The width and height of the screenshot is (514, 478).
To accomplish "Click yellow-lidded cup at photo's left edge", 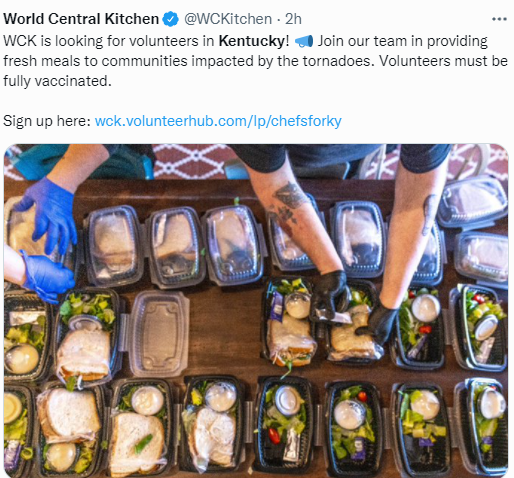I will pos(12,408).
